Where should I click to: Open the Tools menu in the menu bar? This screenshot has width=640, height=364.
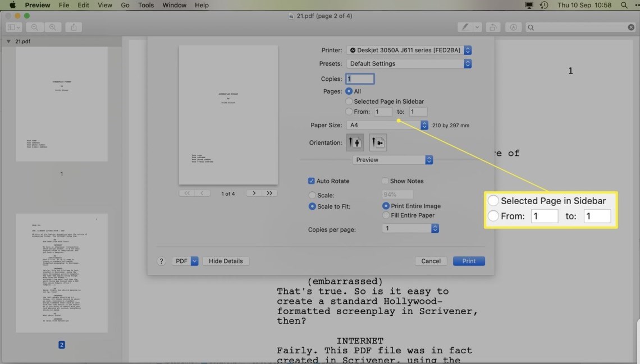point(145,5)
